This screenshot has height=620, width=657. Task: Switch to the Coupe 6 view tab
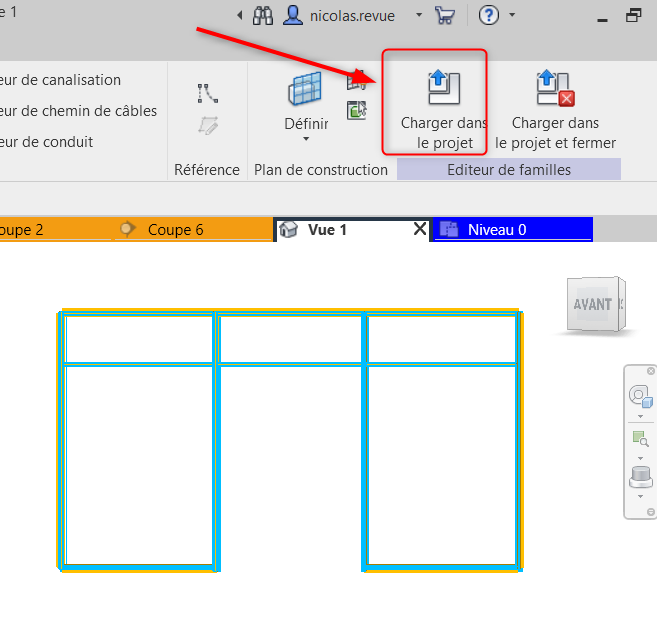click(x=195, y=229)
